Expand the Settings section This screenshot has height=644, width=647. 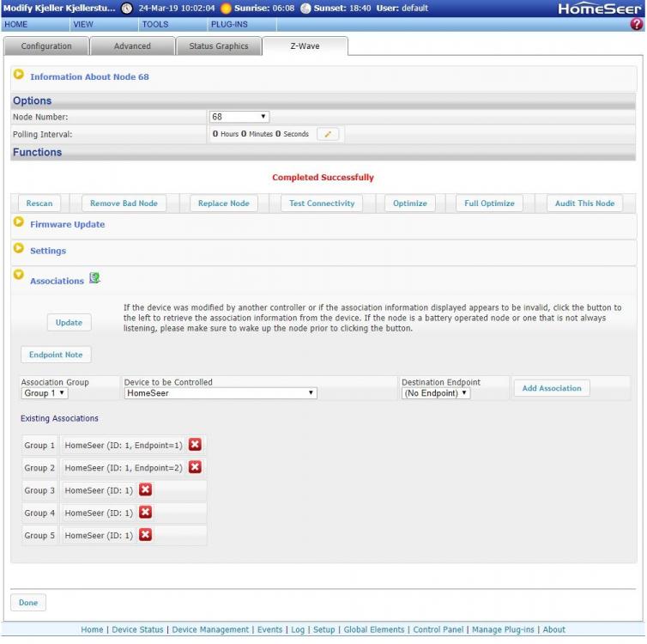(x=19, y=249)
